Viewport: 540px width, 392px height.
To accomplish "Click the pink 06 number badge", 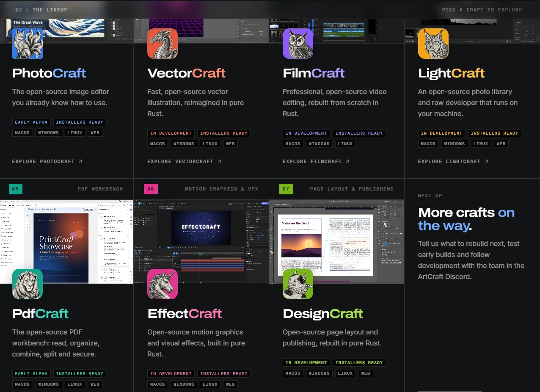I will coord(151,189).
